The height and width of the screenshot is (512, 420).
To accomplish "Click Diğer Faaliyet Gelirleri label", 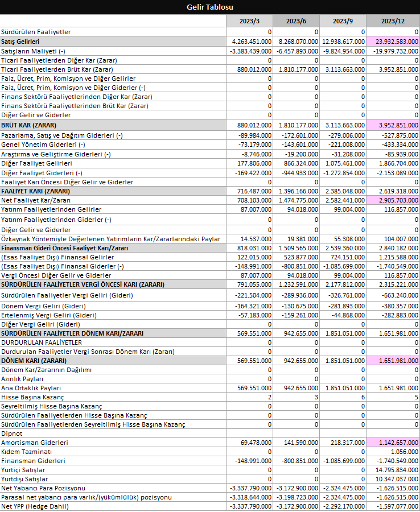I will point(36,163).
